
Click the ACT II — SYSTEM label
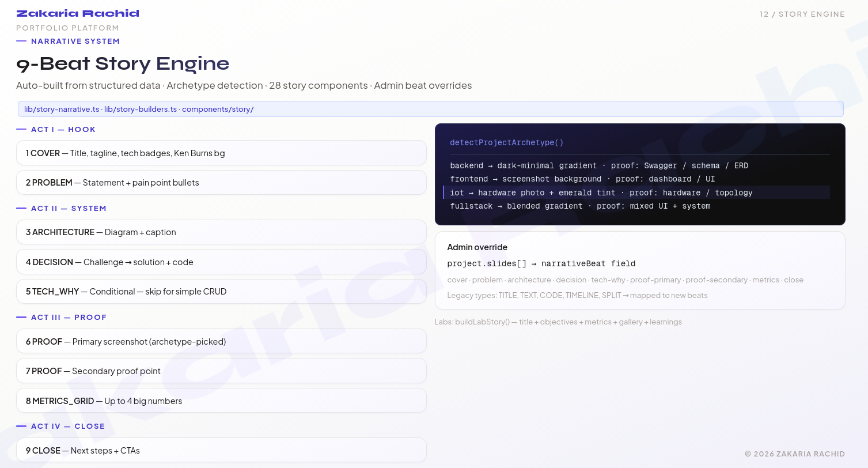coord(69,209)
